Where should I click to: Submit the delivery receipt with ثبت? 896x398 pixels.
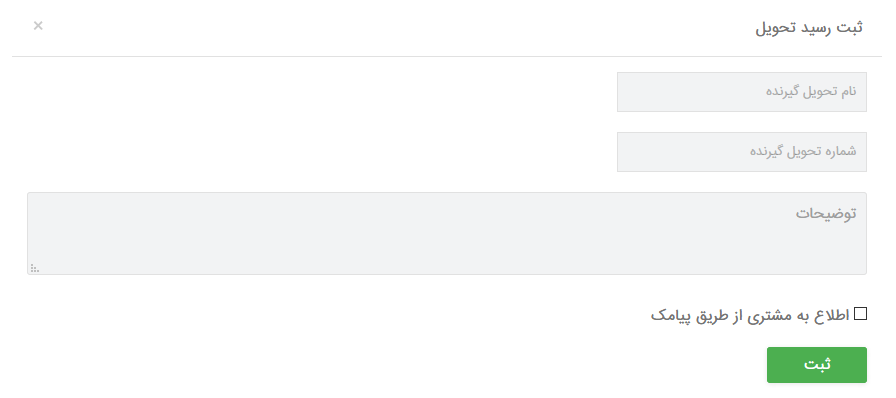[817, 365]
